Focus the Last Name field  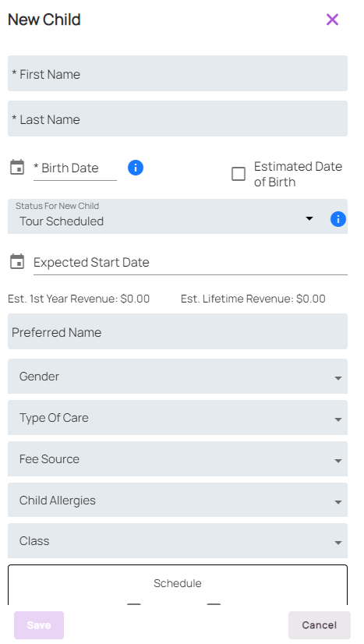(x=178, y=119)
